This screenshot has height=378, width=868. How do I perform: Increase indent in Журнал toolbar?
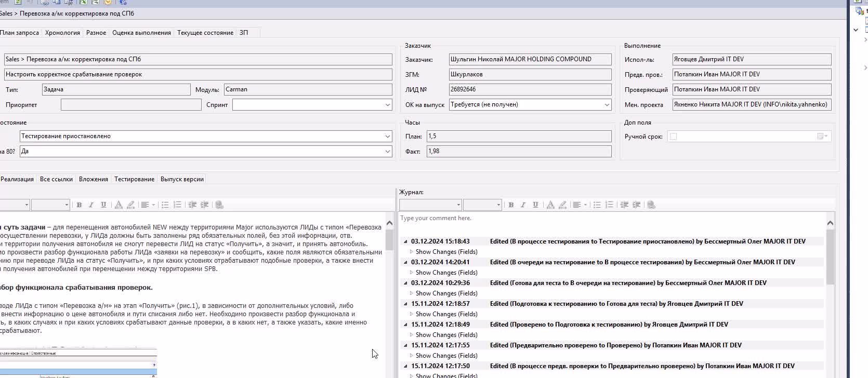[637, 205]
